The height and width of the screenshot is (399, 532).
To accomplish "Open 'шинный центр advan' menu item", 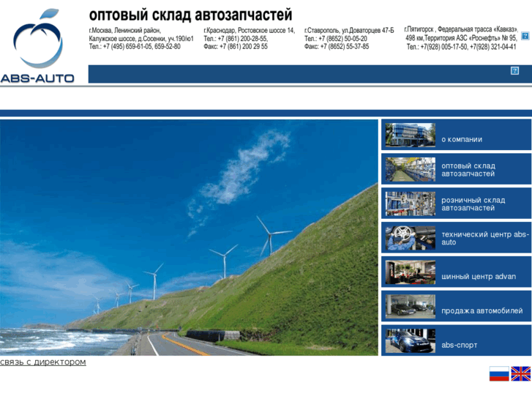I will 479,277.
